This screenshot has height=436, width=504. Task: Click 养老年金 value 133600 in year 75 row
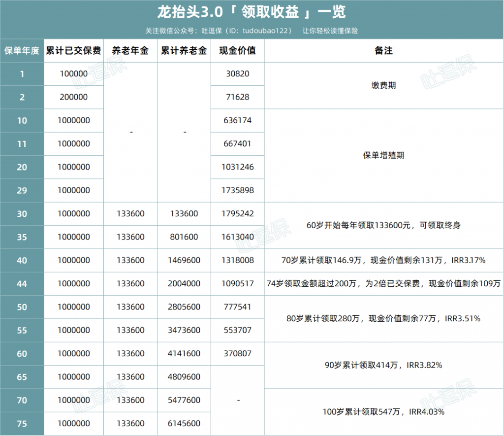pos(130,424)
